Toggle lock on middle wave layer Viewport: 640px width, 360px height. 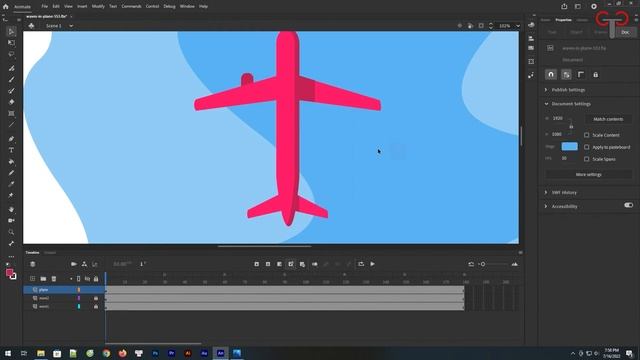click(96, 298)
